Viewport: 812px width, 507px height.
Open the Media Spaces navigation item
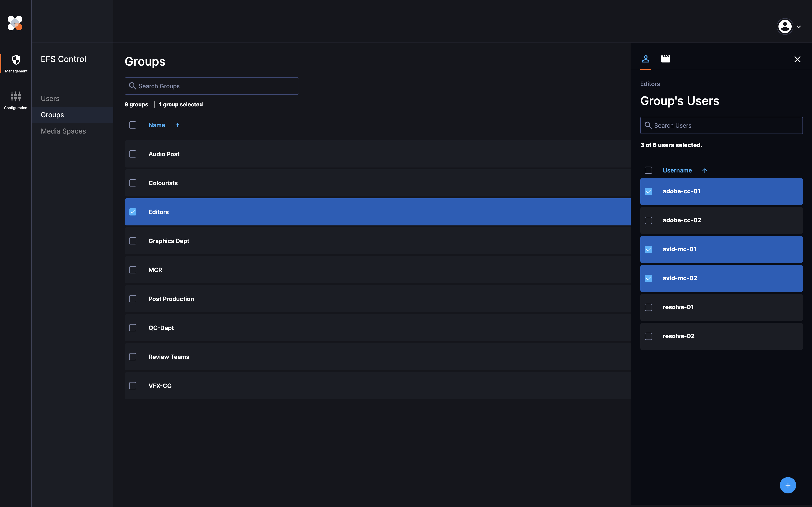point(63,131)
